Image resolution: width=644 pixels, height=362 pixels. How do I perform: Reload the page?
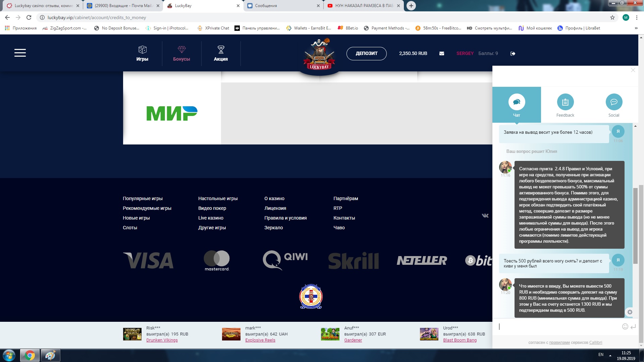(x=29, y=17)
